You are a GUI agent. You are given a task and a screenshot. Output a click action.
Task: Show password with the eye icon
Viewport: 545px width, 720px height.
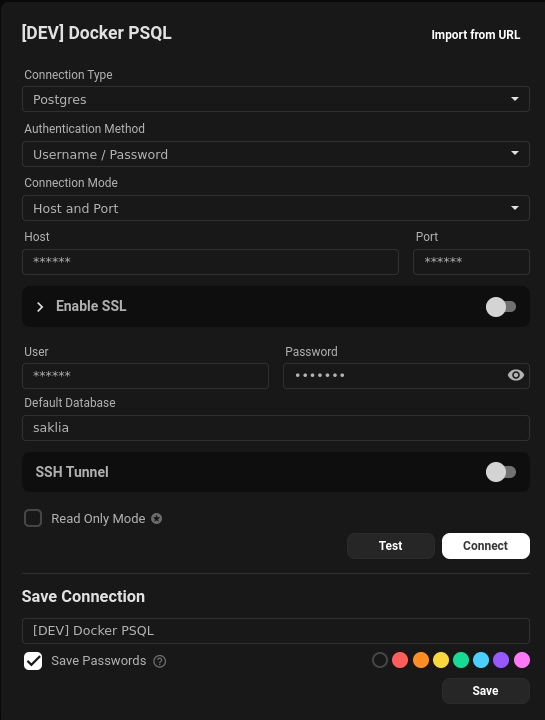coord(516,375)
